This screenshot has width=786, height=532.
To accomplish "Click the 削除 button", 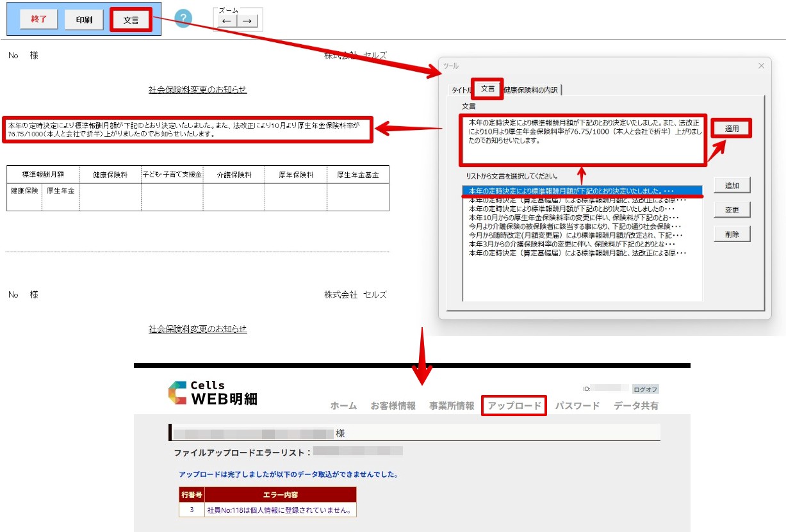I will (x=732, y=234).
